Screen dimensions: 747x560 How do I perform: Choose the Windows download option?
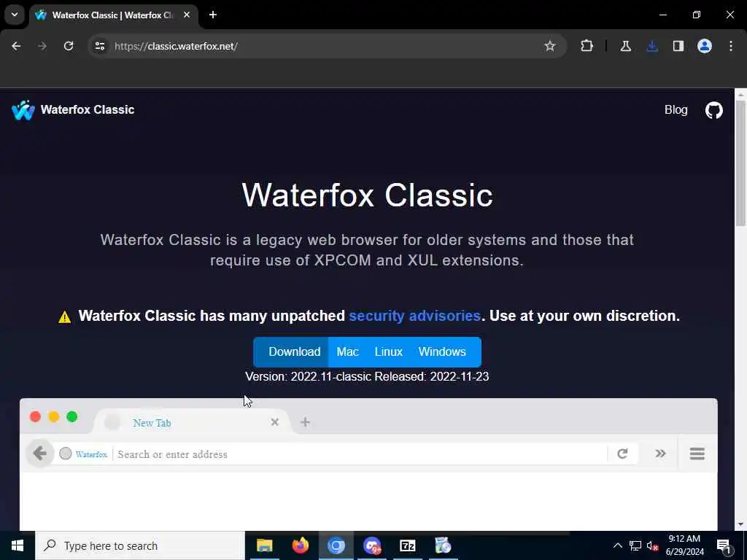442,352
